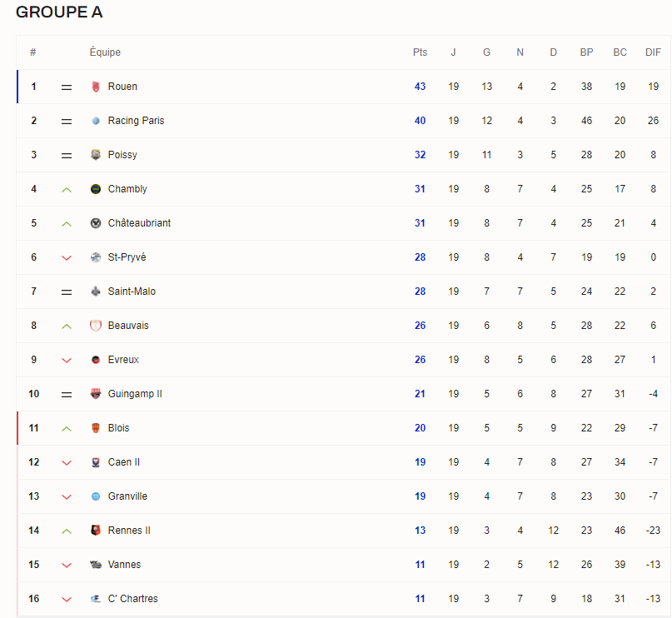Screen dimensions: 672x618
Task: Click the Rouen team crest icon
Action: point(96,87)
